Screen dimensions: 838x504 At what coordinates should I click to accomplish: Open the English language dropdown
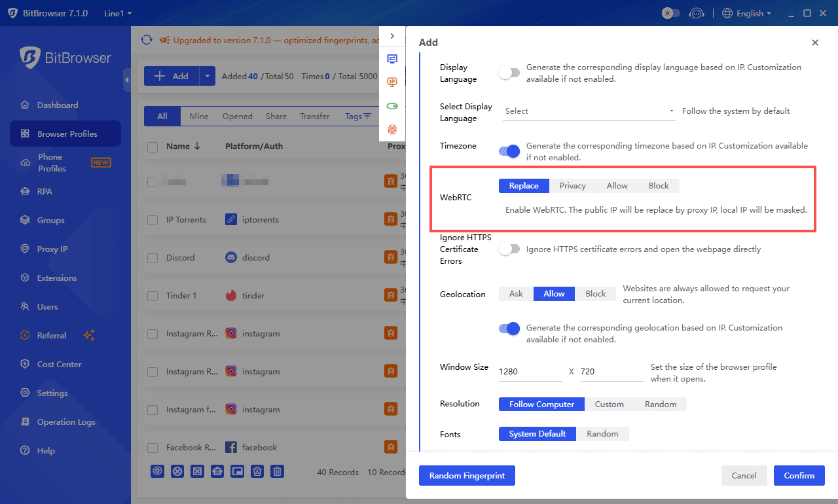[746, 13]
